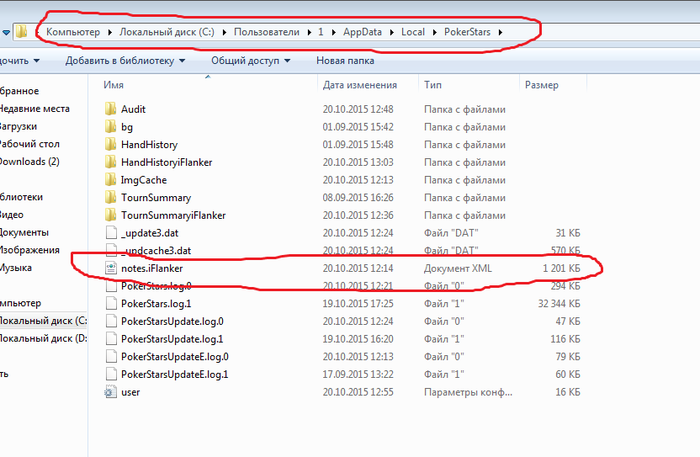Viewport: 700px width, 457px height.
Task: Select the HandHistoryiFlanker folder icon
Action: pos(110,162)
